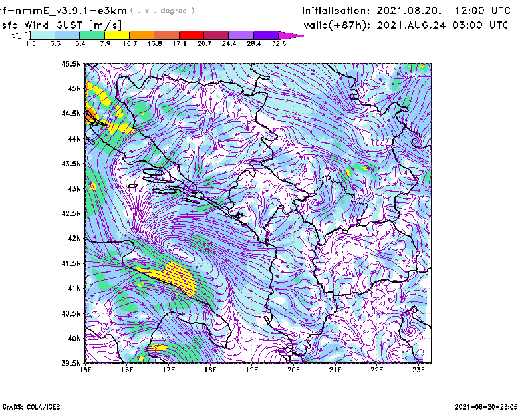Click the "15E" longitude label
The width and height of the screenshot is (532, 411).
[85, 370]
